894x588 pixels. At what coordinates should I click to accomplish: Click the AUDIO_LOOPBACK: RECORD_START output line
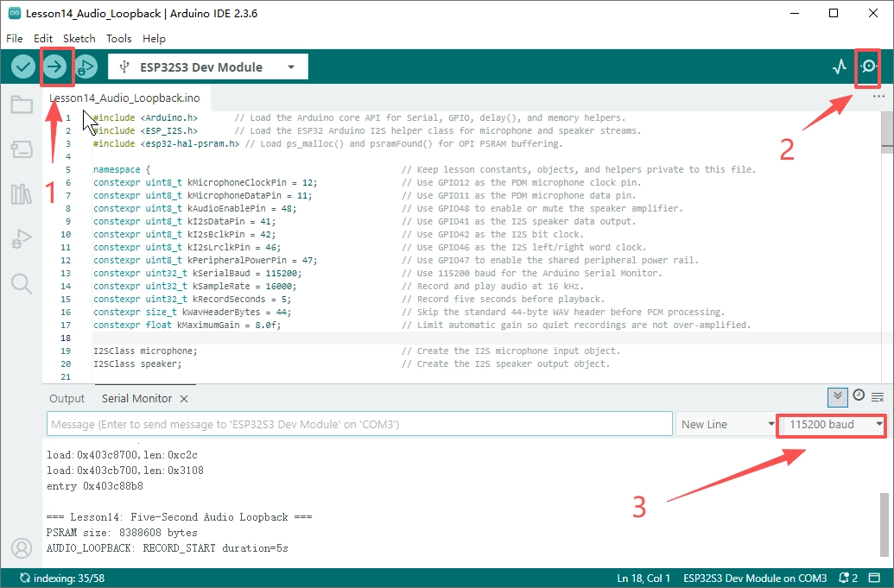pos(167,548)
